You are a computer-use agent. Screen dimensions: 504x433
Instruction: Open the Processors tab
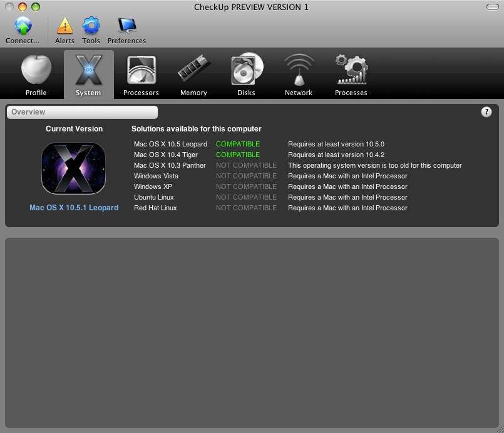click(x=141, y=74)
